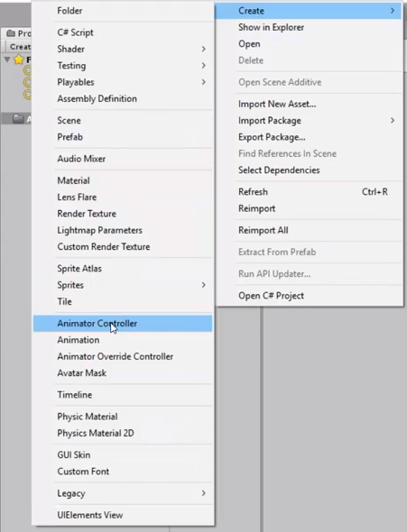Select Lightmap Parameters item
This screenshot has height=532, width=407.
pos(123,230)
